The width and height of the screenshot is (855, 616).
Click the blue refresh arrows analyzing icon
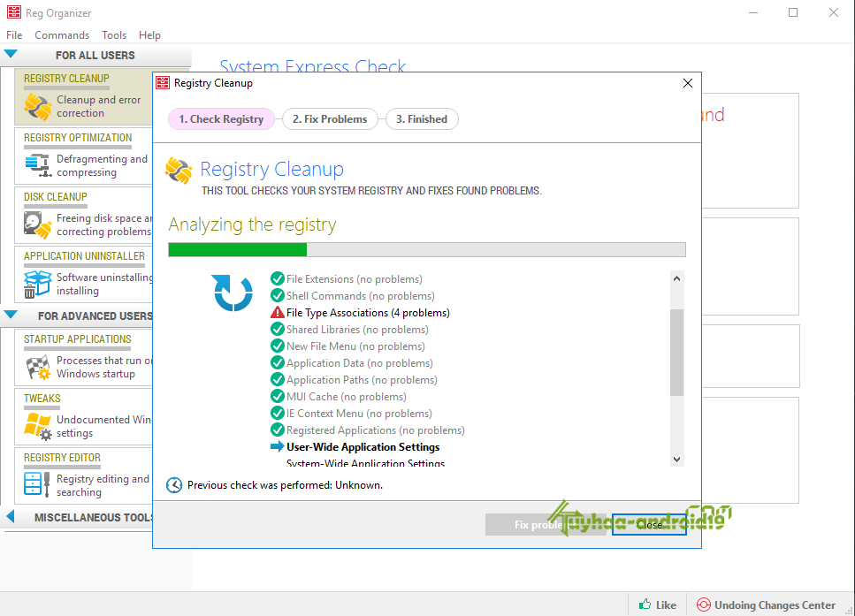tap(233, 293)
